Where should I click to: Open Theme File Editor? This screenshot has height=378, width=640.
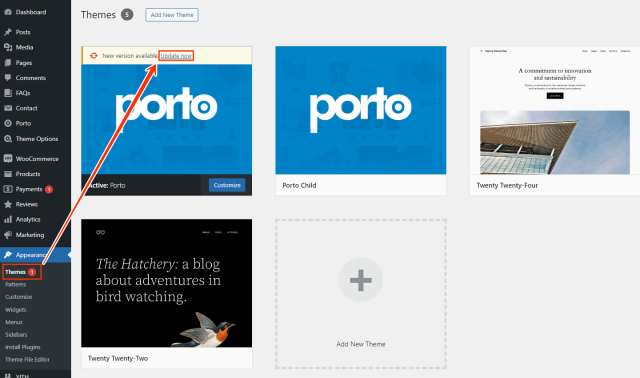click(x=27, y=360)
